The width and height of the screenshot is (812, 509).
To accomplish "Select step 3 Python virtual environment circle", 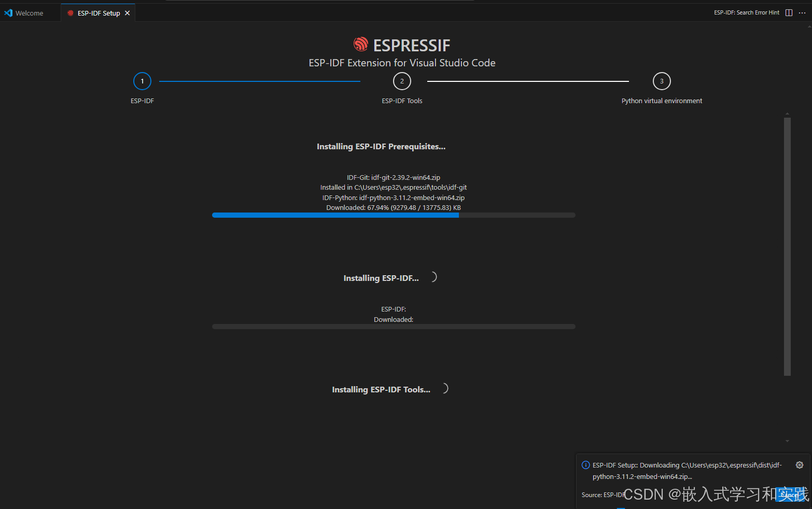I will pos(662,81).
